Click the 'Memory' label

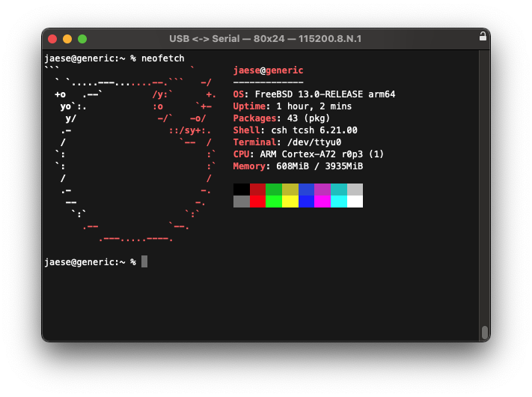coord(249,166)
